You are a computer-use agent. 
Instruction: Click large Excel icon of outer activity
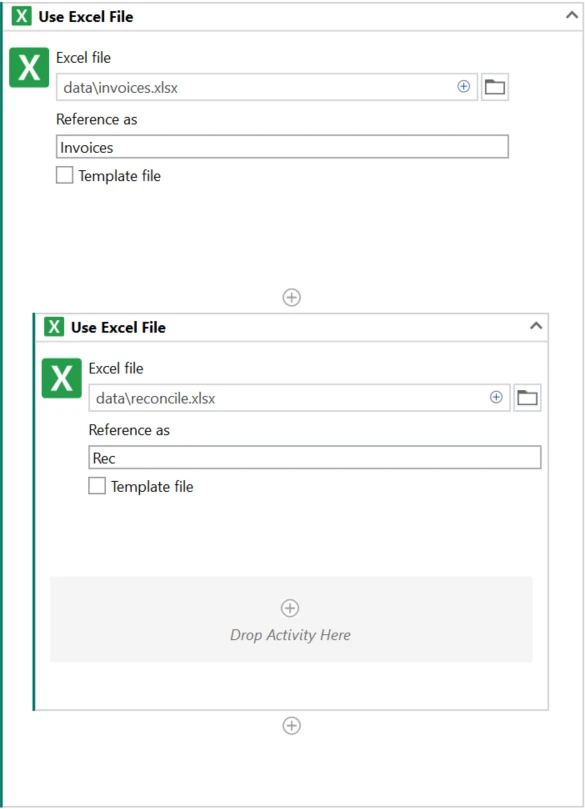click(x=29, y=68)
